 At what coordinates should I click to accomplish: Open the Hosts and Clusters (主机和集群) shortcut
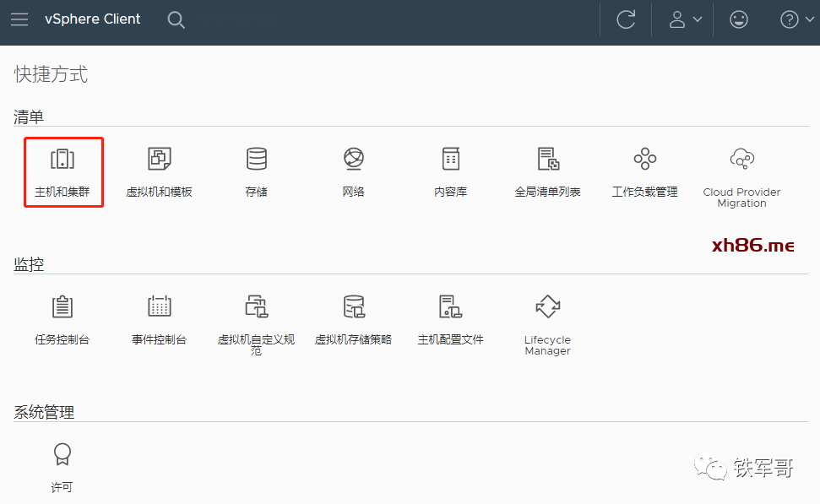pos(62,160)
